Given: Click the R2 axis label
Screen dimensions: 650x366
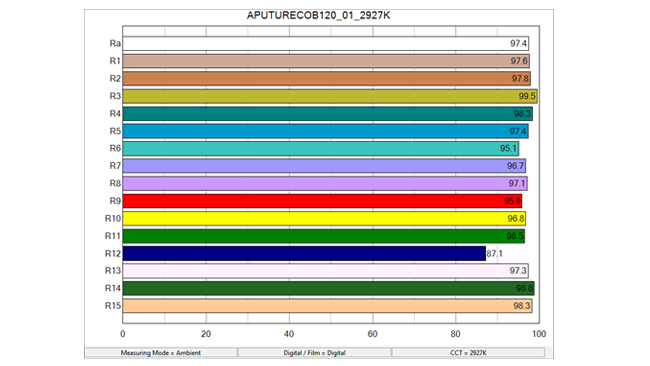Looking at the screenshot, I should coord(115,78).
